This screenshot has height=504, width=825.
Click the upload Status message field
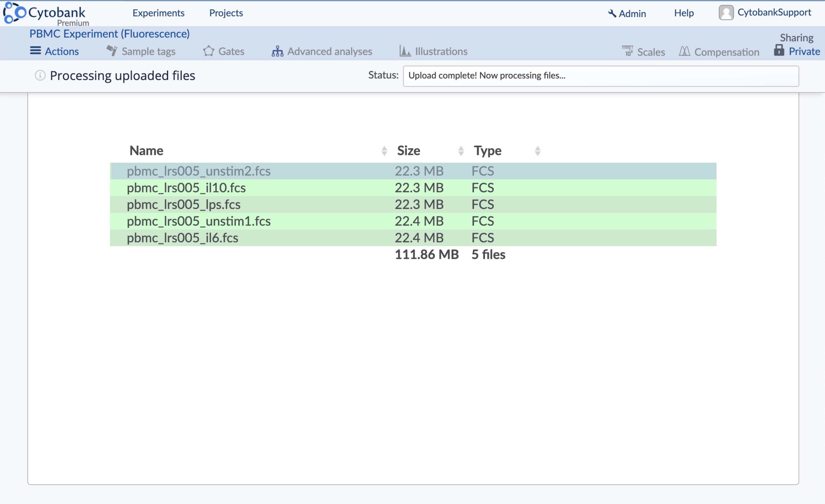coord(601,76)
